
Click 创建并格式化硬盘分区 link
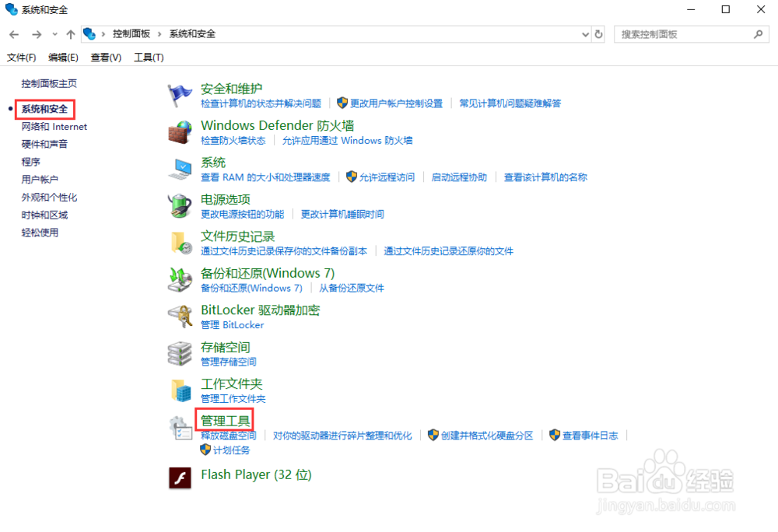coord(487,436)
